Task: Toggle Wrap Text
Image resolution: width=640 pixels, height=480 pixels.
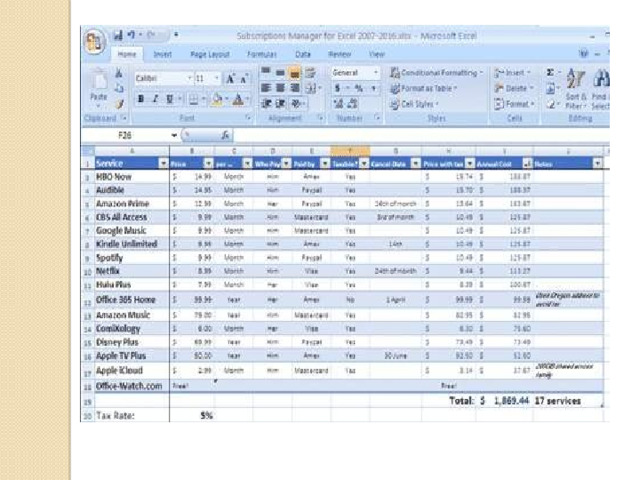Action: pos(311,73)
